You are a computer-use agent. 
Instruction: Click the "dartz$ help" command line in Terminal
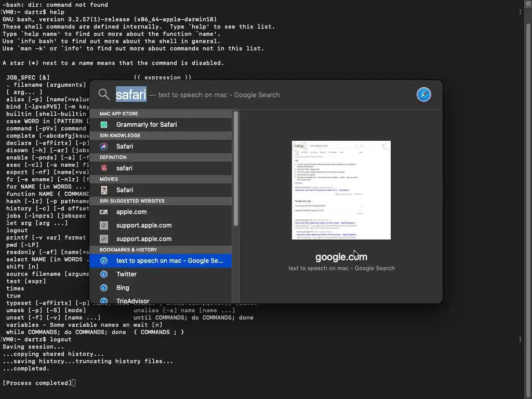pos(33,12)
